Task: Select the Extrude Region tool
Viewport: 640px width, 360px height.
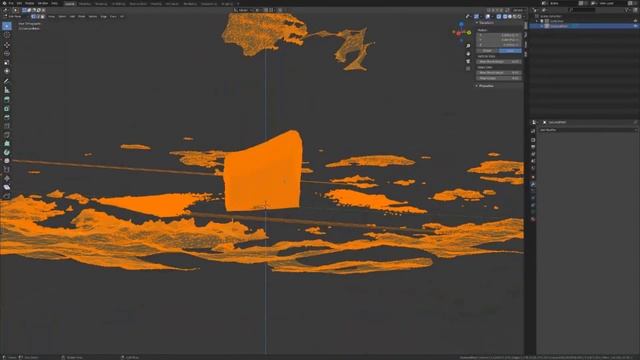Action: (x=7, y=100)
